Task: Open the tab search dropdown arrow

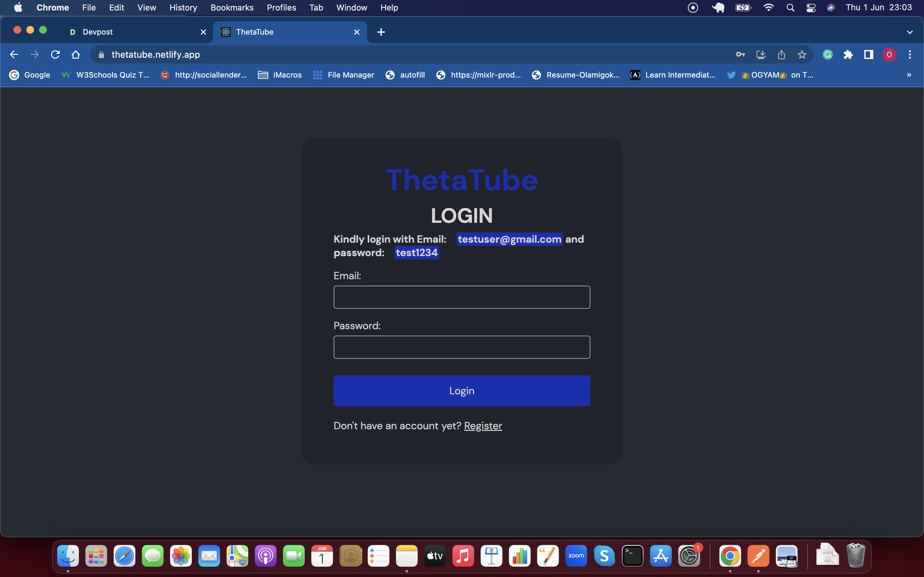Action: pyautogui.click(x=910, y=32)
